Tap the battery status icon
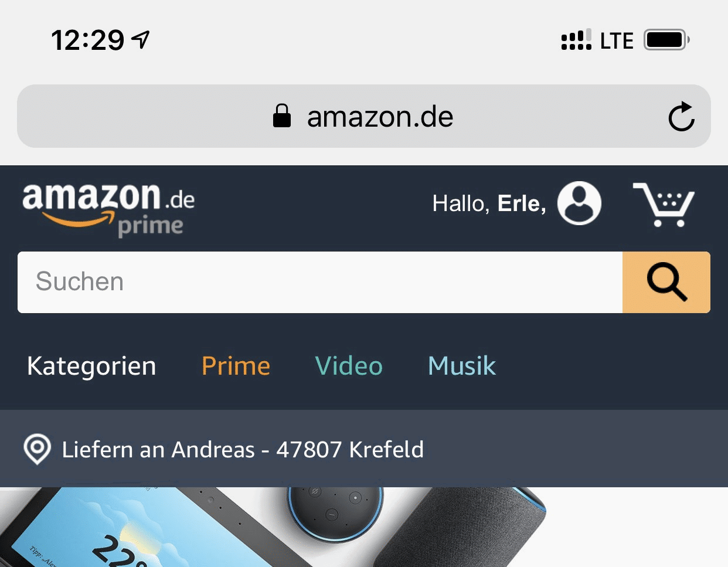This screenshot has height=567, width=728. [x=667, y=40]
